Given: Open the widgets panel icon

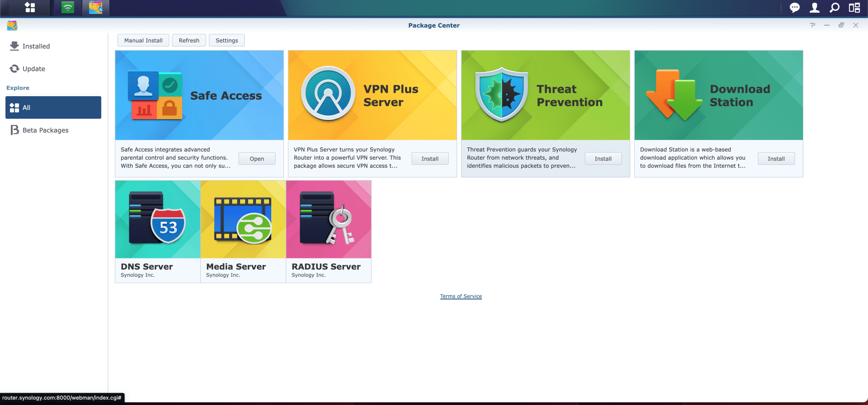Looking at the screenshot, I should [x=854, y=7].
